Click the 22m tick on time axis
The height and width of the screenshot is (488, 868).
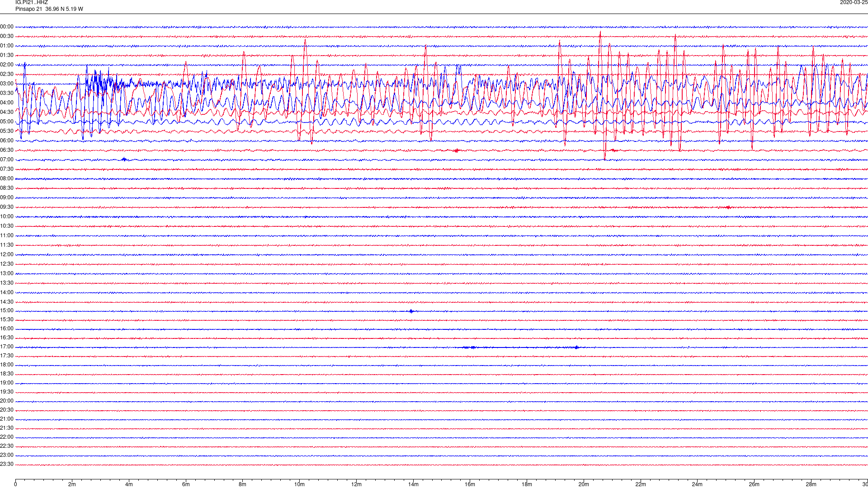pyautogui.click(x=641, y=484)
